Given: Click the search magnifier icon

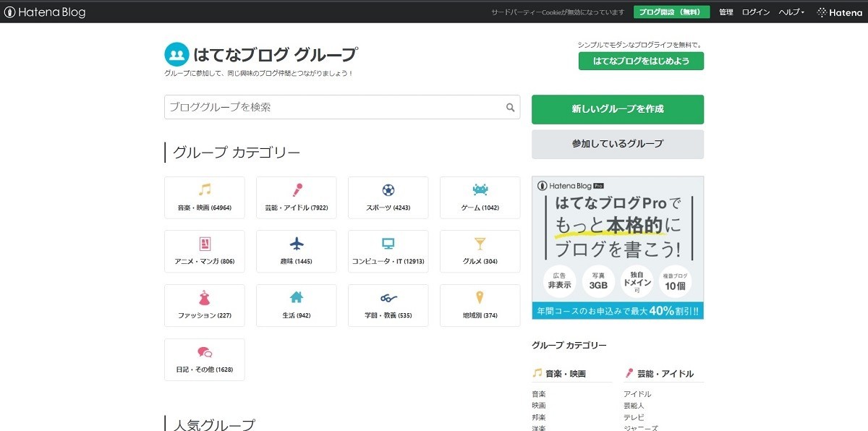Looking at the screenshot, I should point(510,106).
